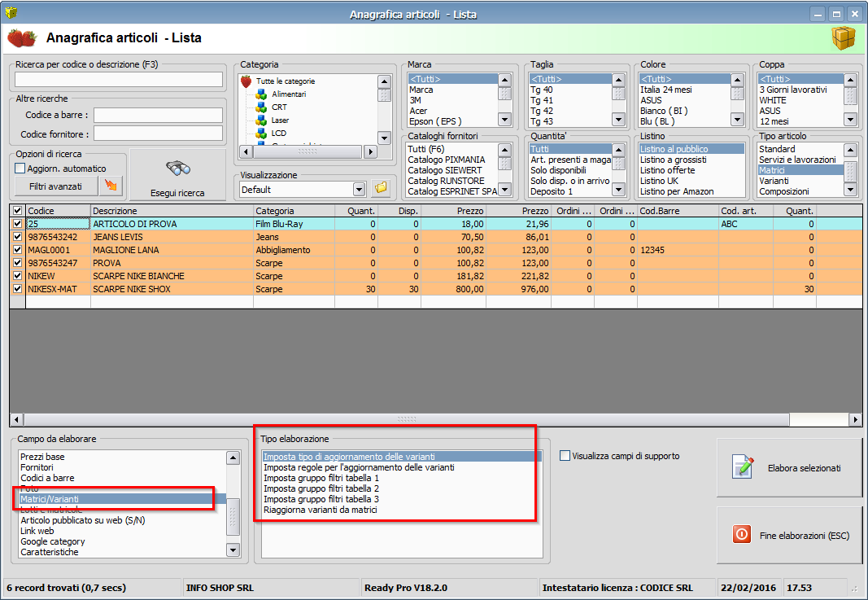The image size is (868, 600).
Task: Click the strawberry icon in the header
Action: click(x=22, y=38)
